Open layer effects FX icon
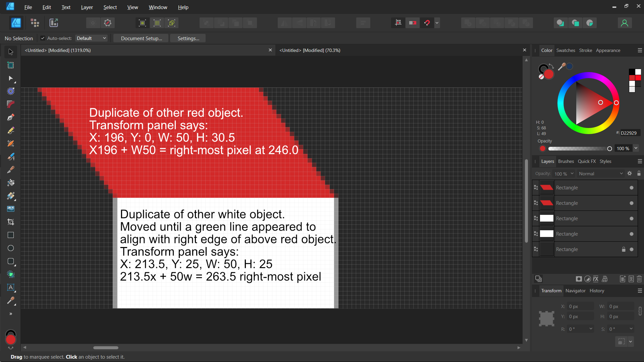This screenshot has height=362, width=644. click(x=596, y=279)
